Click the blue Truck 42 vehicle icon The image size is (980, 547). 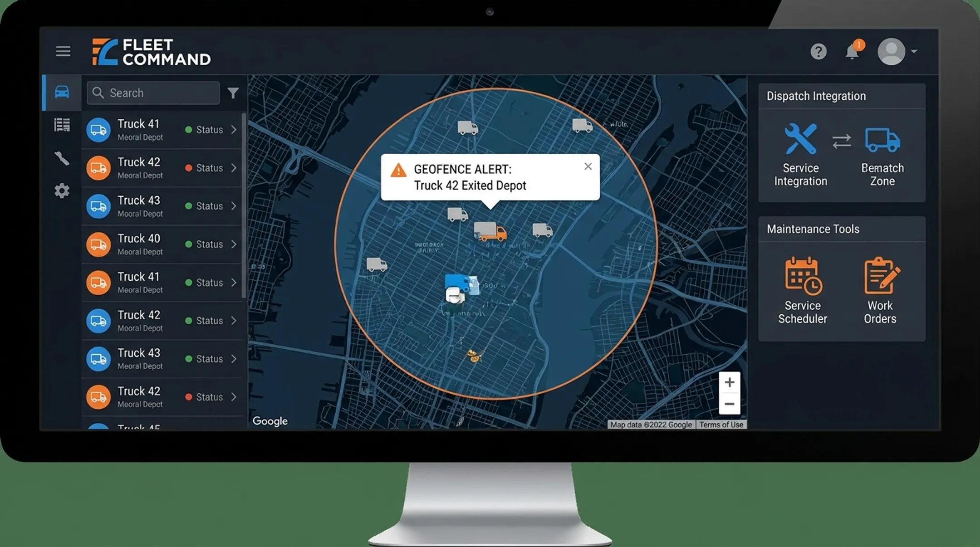(98, 321)
